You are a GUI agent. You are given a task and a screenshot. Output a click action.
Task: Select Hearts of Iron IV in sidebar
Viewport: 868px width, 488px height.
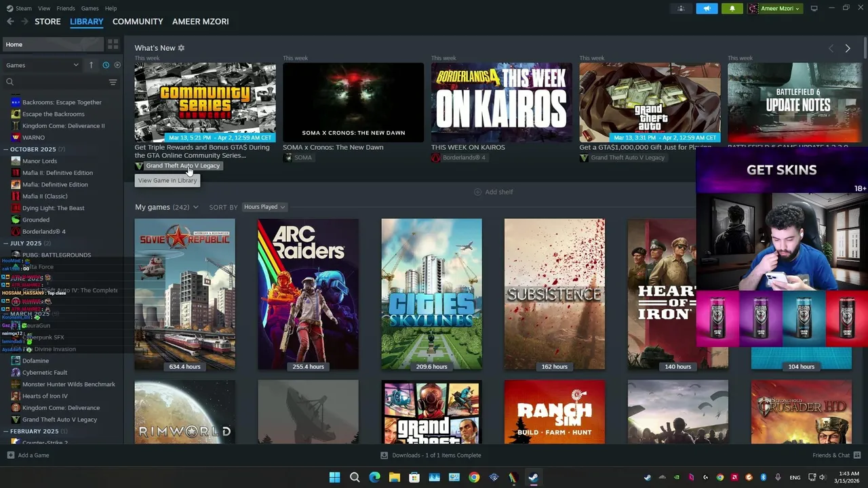[45, 396]
